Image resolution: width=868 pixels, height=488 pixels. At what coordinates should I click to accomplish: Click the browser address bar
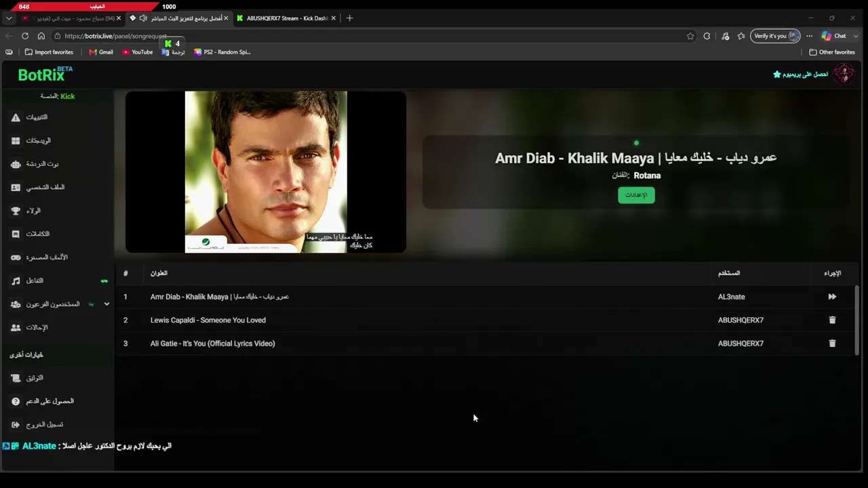(373, 36)
